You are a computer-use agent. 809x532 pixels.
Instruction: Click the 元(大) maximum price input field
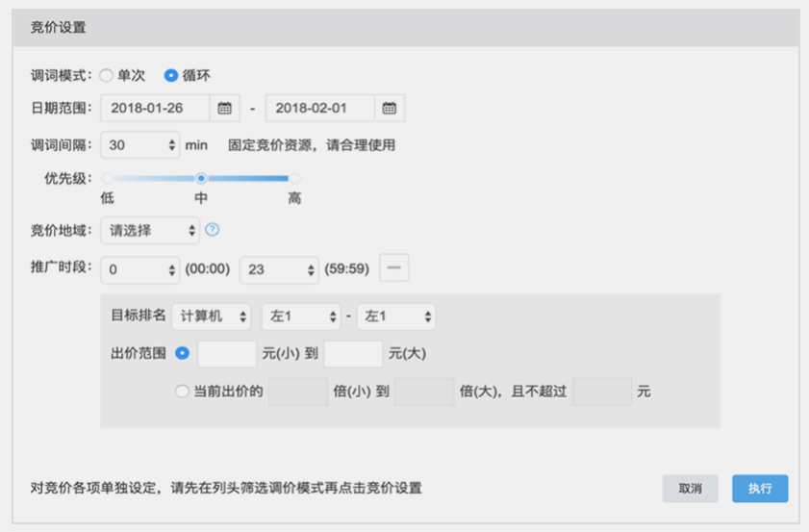click(x=353, y=354)
